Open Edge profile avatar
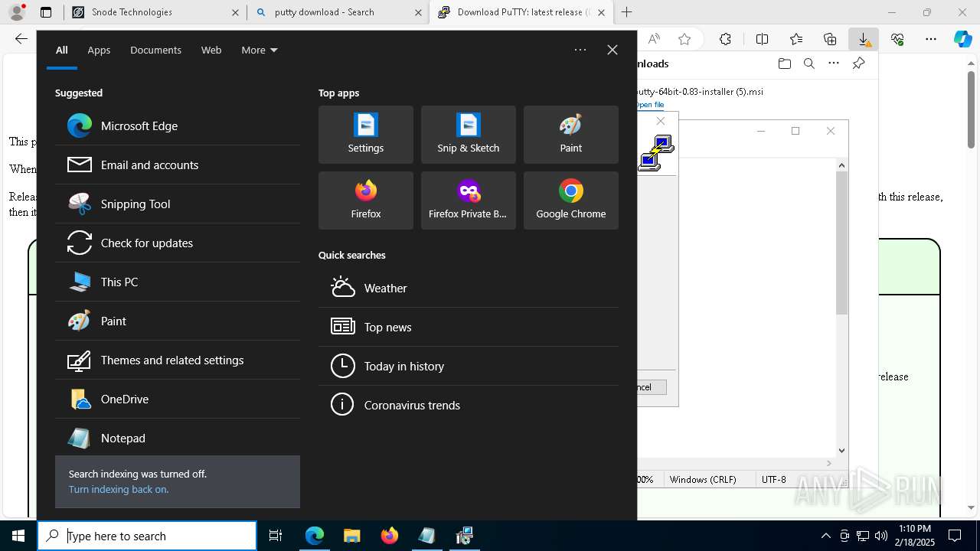This screenshot has width=980, height=551. point(16,12)
